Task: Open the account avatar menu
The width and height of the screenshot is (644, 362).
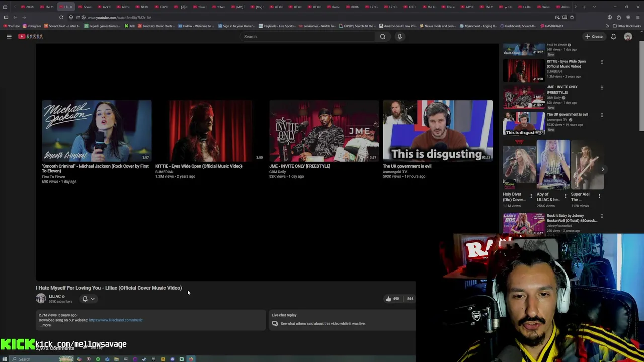Action: point(628,36)
